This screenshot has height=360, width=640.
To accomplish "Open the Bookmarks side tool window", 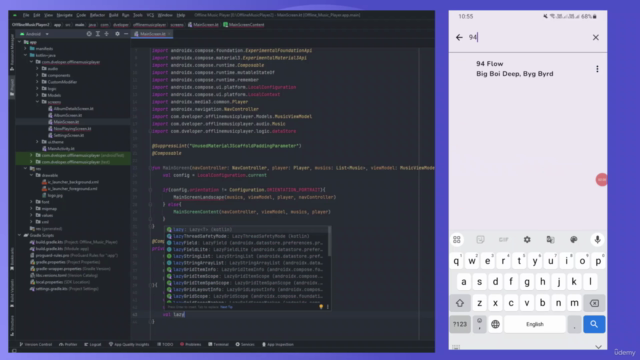I will (x=12, y=259).
